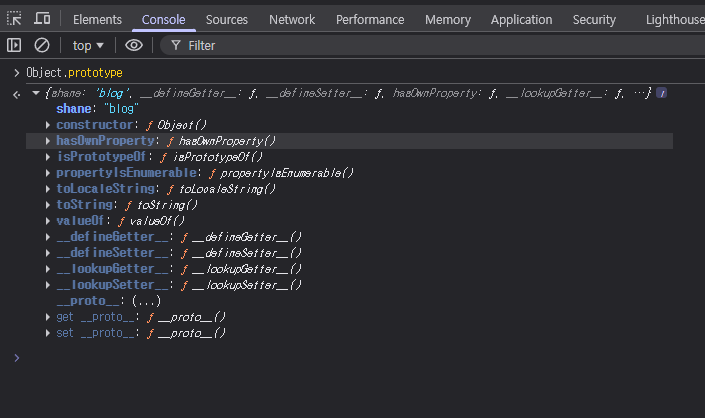Switch to the Elements tab

(98, 19)
